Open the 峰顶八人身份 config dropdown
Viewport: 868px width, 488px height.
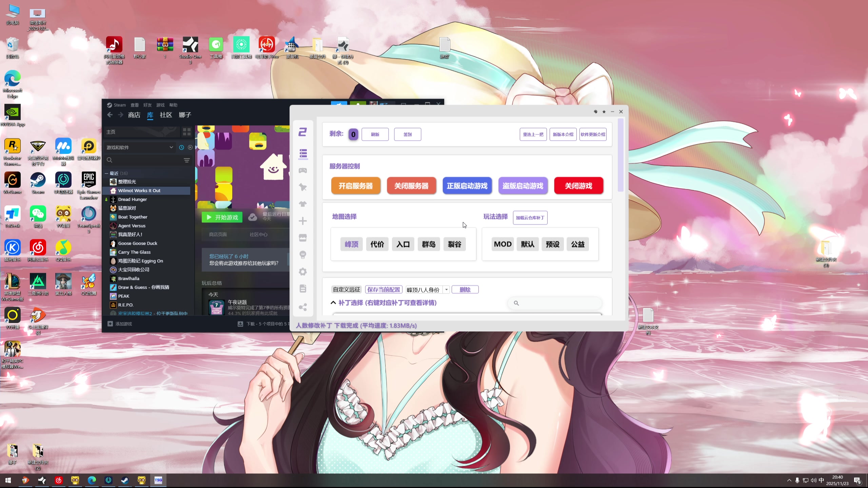(447, 289)
